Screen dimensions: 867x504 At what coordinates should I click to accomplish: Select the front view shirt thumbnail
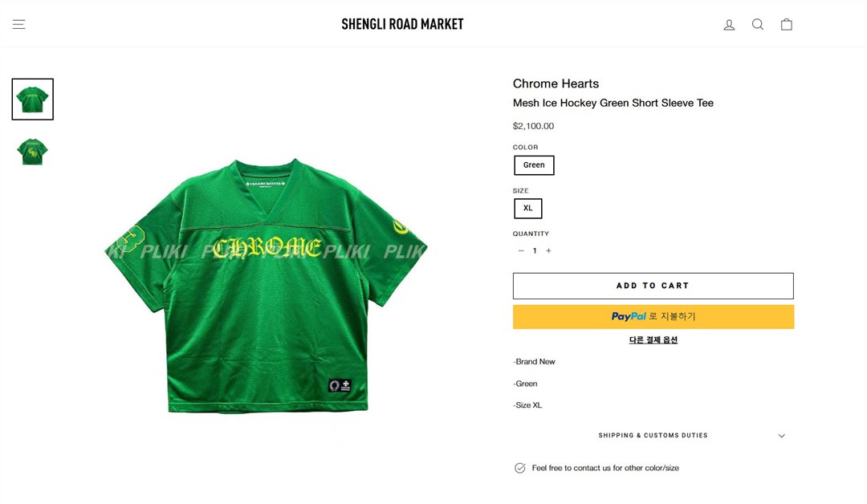33,100
